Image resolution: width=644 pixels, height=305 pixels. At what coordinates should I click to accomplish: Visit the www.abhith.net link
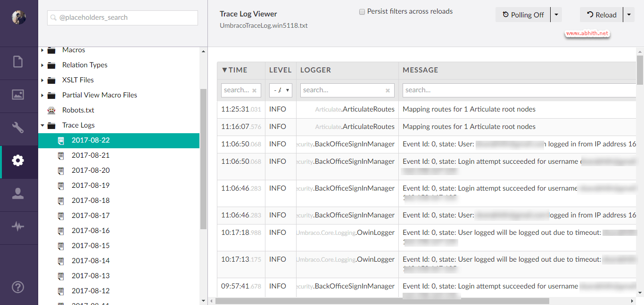click(587, 33)
